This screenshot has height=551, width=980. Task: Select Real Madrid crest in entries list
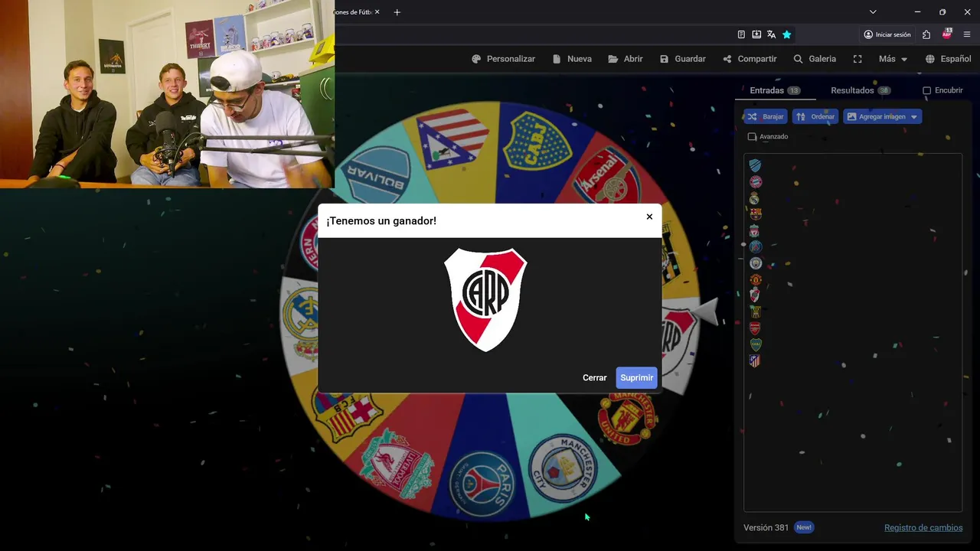(x=755, y=198)
